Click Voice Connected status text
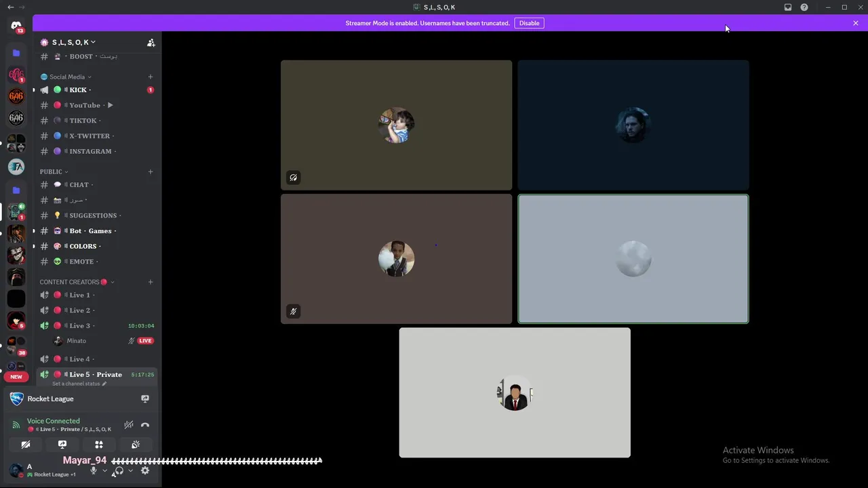Screen dimensions: 868x488 pos(53,421)
